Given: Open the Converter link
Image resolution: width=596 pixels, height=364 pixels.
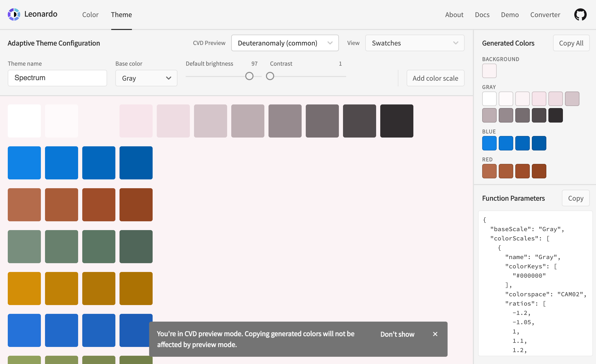Looking at the screenshot, I should (545, 15).
